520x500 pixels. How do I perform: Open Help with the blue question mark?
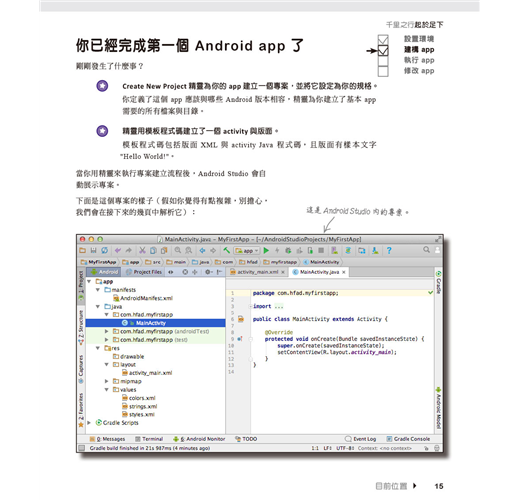coord(389,250)
